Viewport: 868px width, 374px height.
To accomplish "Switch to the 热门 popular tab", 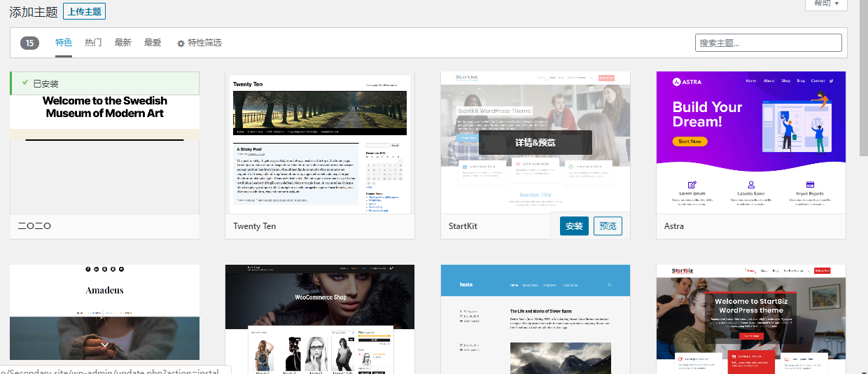I will pos(93,43).
